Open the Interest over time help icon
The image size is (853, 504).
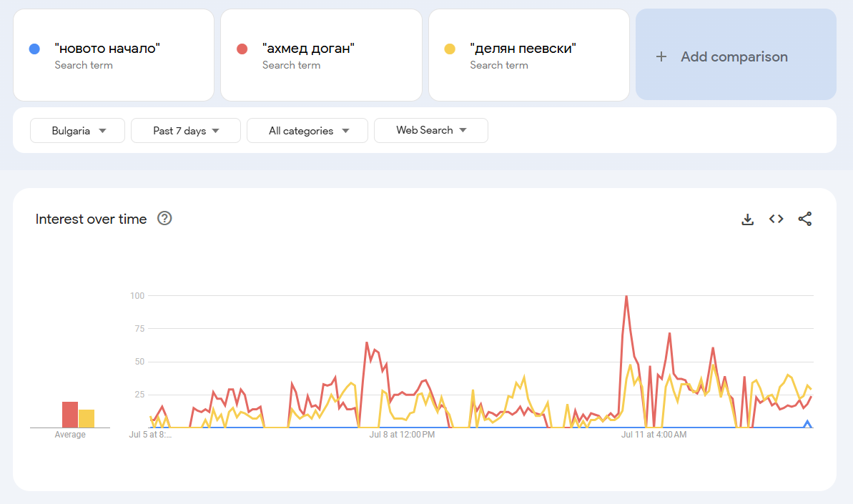pos(164,219)
